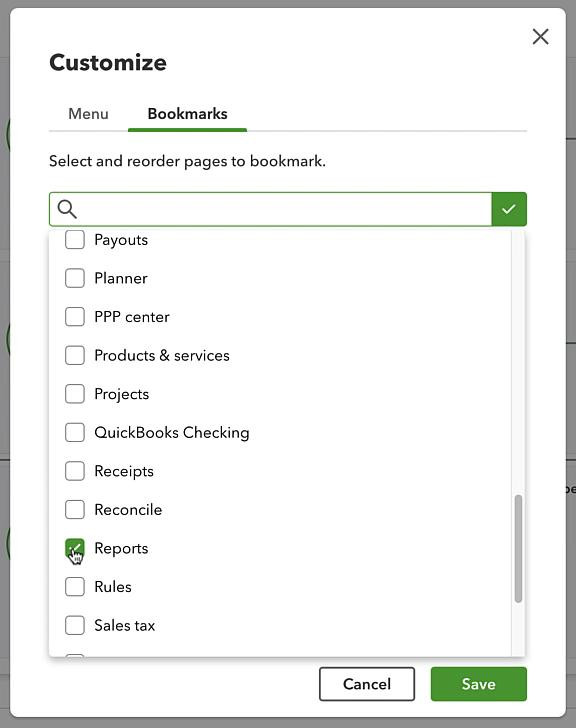Enable the Reconcile checkbox
Viewport: 576px width, 728px height.
click(75, 510)
